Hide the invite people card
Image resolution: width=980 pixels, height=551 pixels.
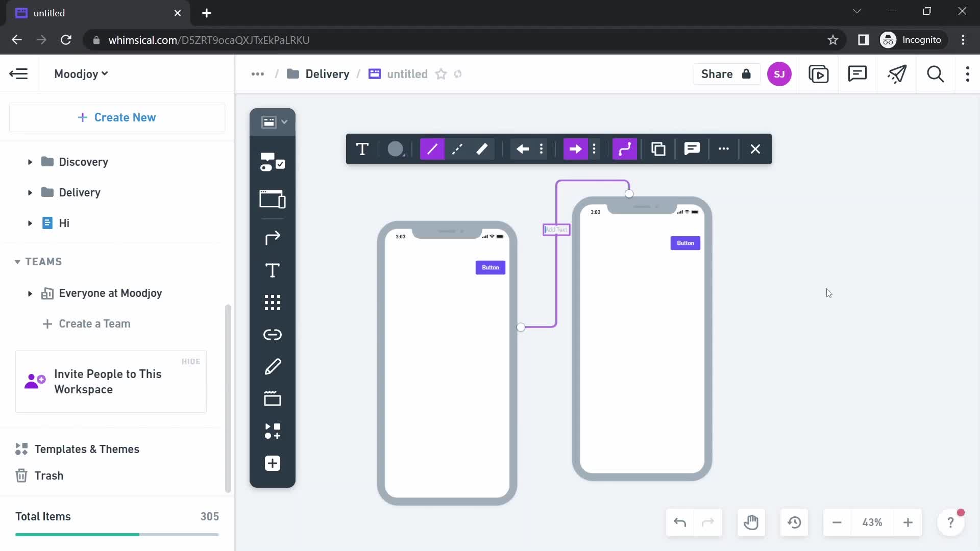click(x=191, y=362)
